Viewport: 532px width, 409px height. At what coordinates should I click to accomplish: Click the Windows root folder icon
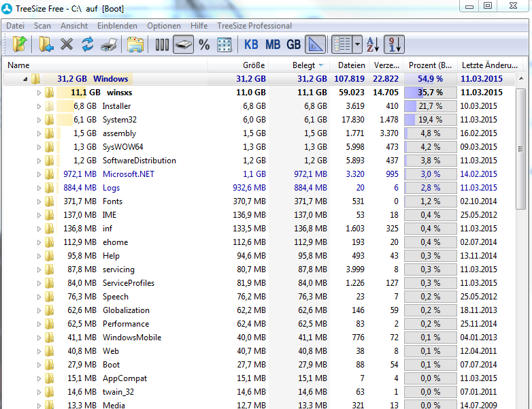point(35,79)
